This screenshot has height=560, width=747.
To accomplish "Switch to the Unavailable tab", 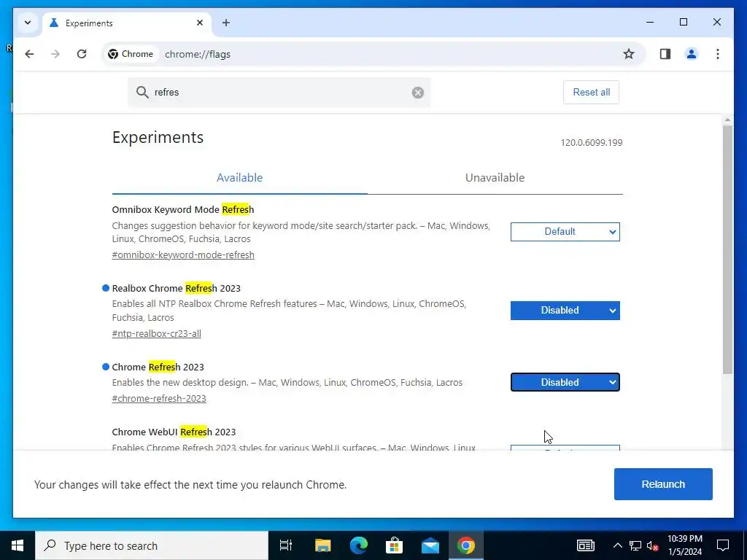I will 495,178.
